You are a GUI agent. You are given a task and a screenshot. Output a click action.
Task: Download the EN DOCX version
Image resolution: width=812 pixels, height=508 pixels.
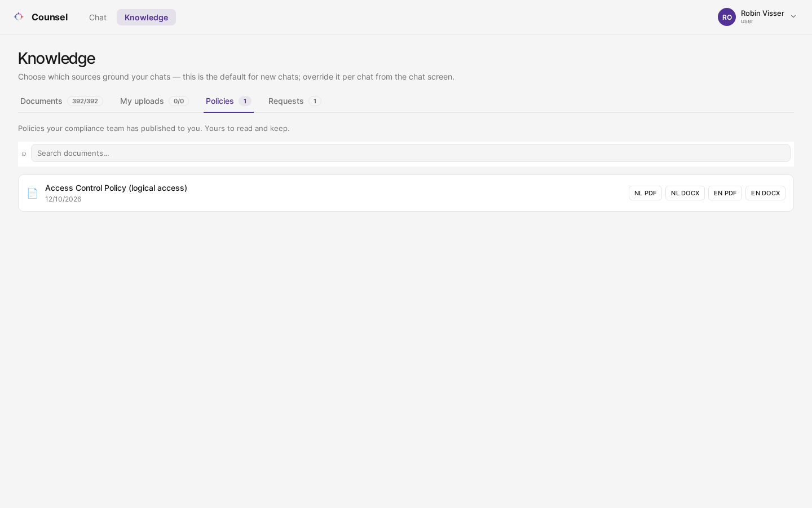tap(765, 193)
